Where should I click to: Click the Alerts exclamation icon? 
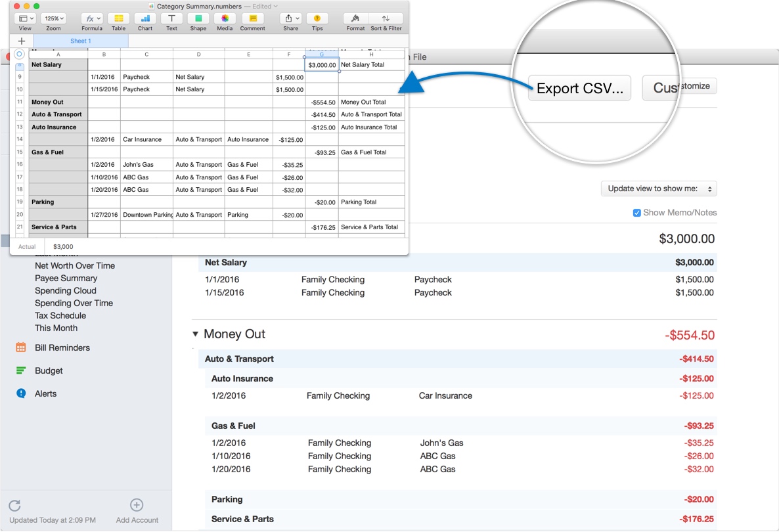21,393
